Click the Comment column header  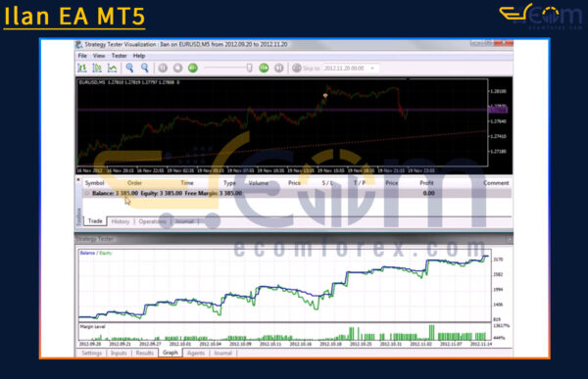click(496, 183)
